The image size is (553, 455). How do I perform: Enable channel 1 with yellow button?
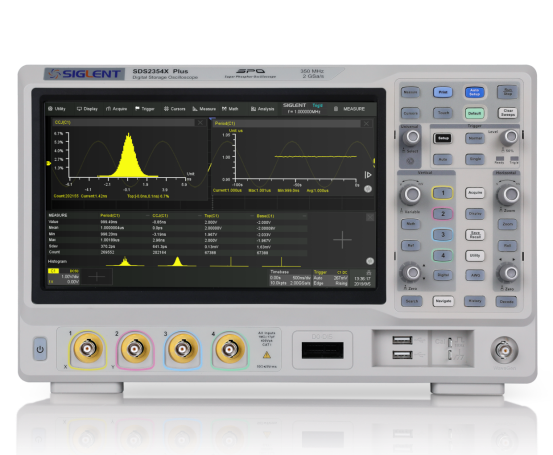pyautogui.click(x=443, y=193)
